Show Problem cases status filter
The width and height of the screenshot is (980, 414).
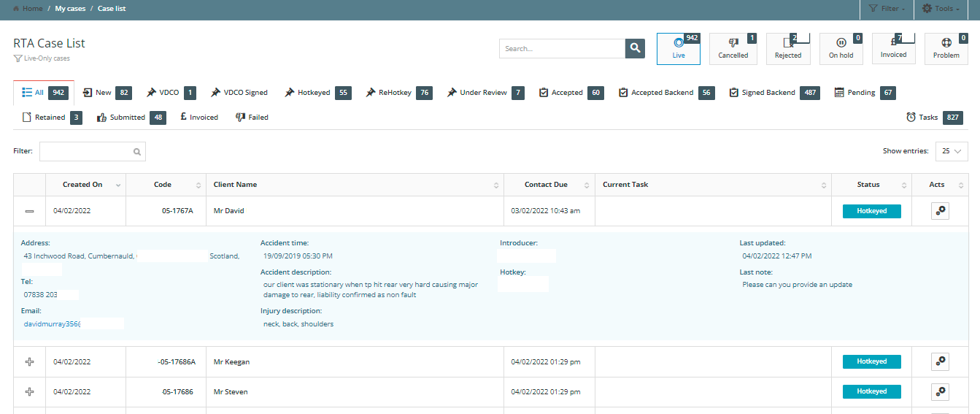946,49
